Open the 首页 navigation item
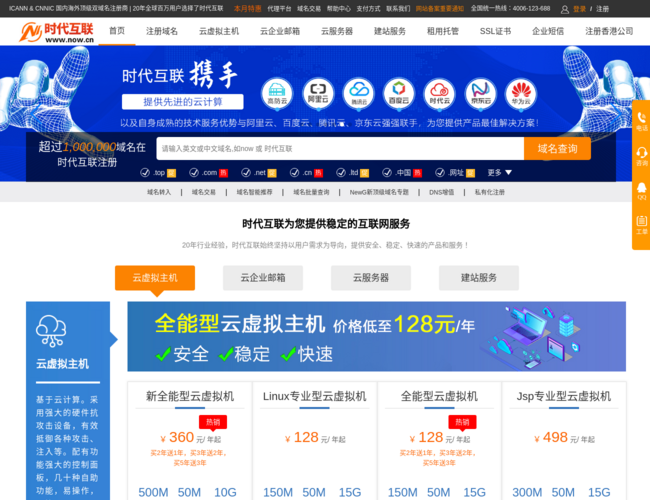This screenshot has width=650, height=500. point(117,31)
